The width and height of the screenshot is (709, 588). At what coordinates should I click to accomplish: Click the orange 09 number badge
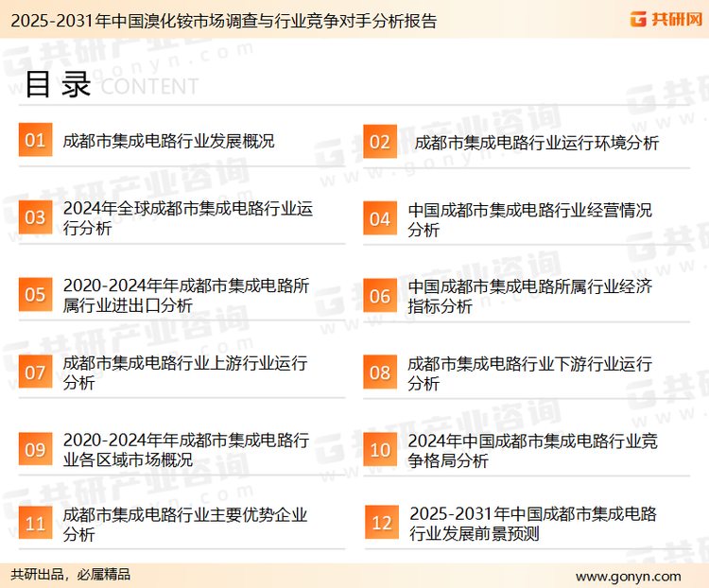pyautogui.click(x=35, y=449)
